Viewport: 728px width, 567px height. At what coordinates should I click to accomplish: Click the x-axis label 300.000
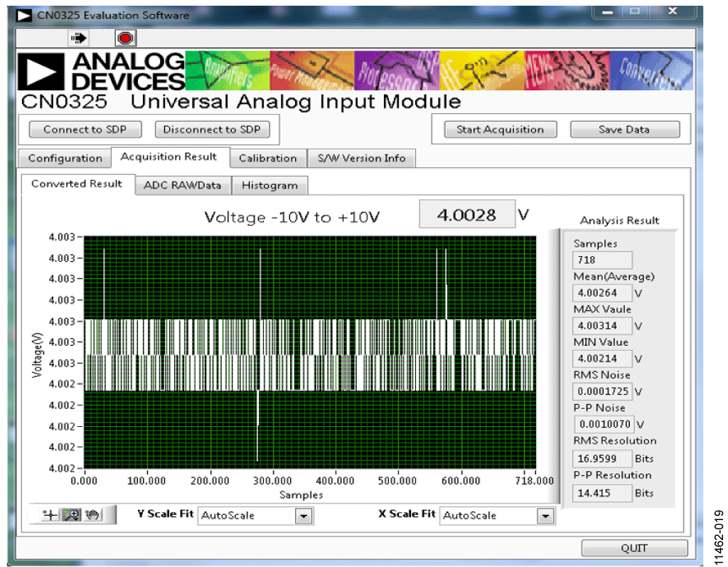(272, 481)
